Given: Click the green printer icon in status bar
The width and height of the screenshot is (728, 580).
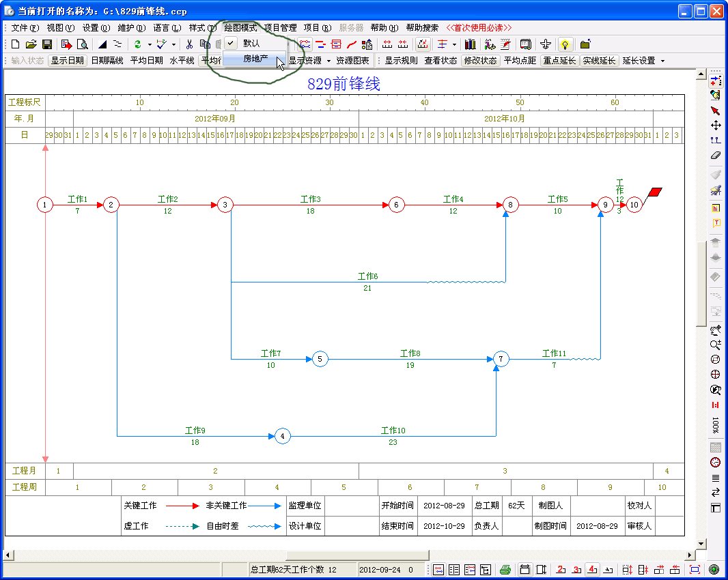Looking at the screenshot, I should [x=505, y=569].
